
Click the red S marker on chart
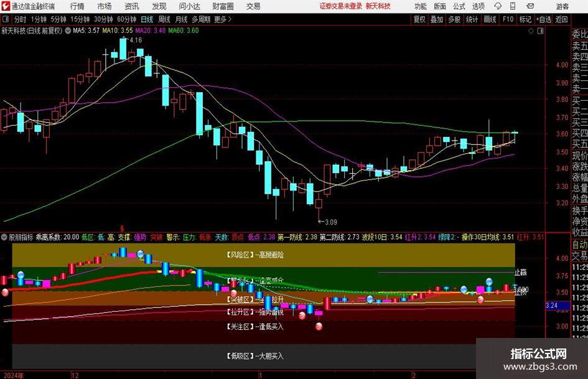[122, 228]
